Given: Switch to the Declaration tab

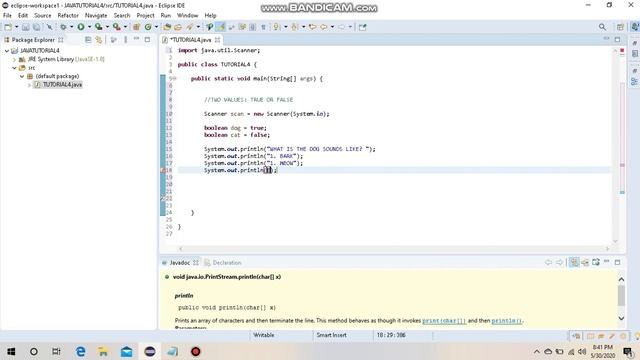Looking at the screenshot, I should 223,263.
